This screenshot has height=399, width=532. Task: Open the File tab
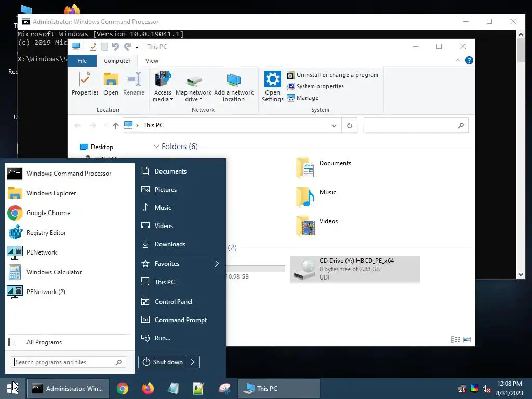(82, 61)
